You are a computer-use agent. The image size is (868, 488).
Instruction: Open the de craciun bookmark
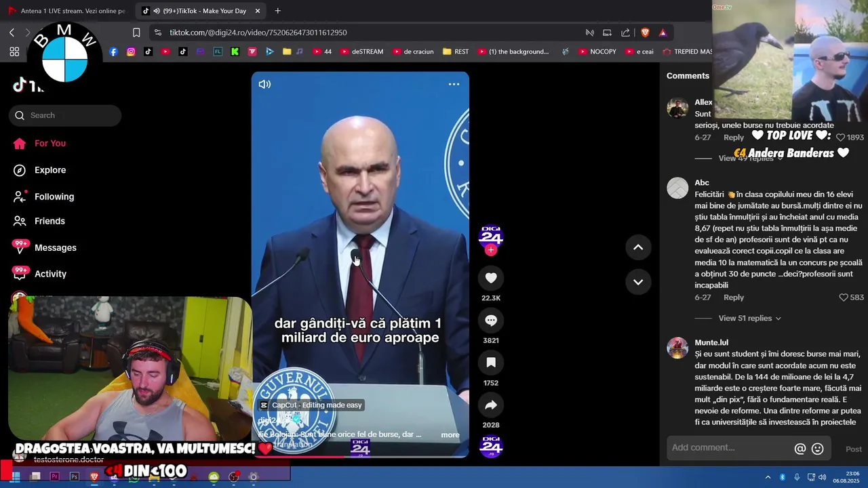coord(414,52)
